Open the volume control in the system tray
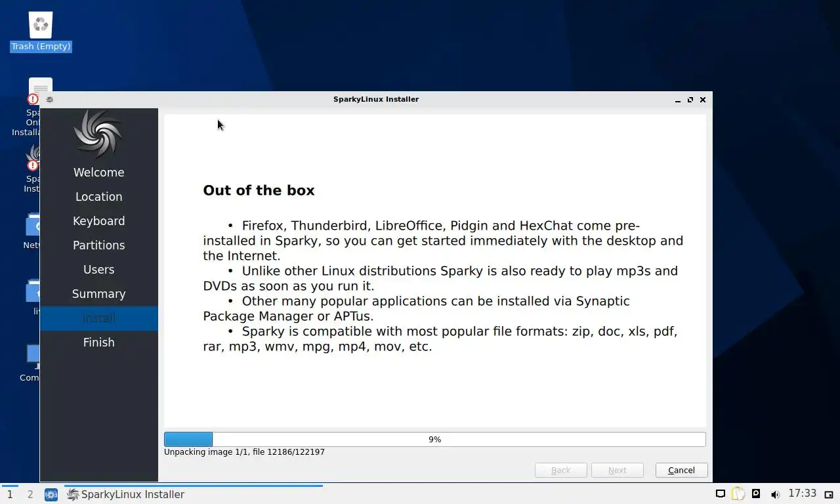 pos(775,494)
